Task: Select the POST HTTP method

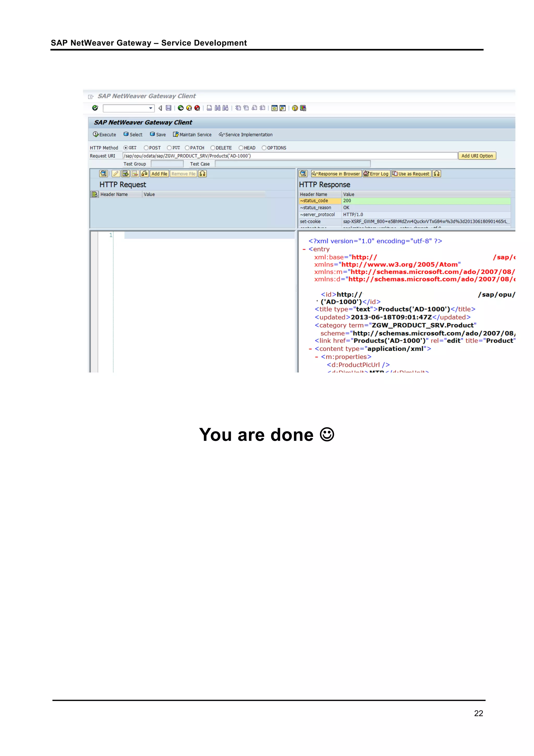Action: click(146, 148)
